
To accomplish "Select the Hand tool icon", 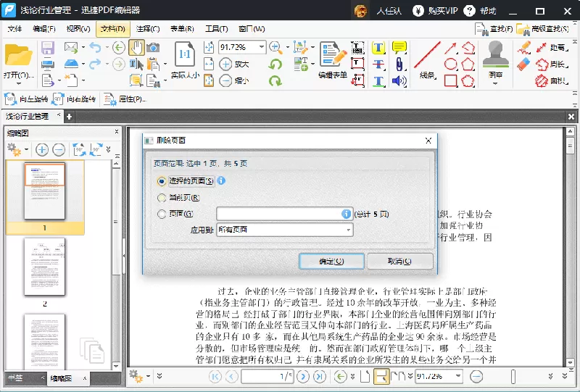I will tap(136, 48).
